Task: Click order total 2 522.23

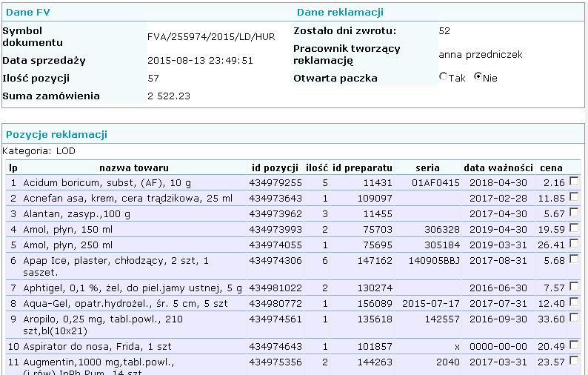Action: point(169,96)
